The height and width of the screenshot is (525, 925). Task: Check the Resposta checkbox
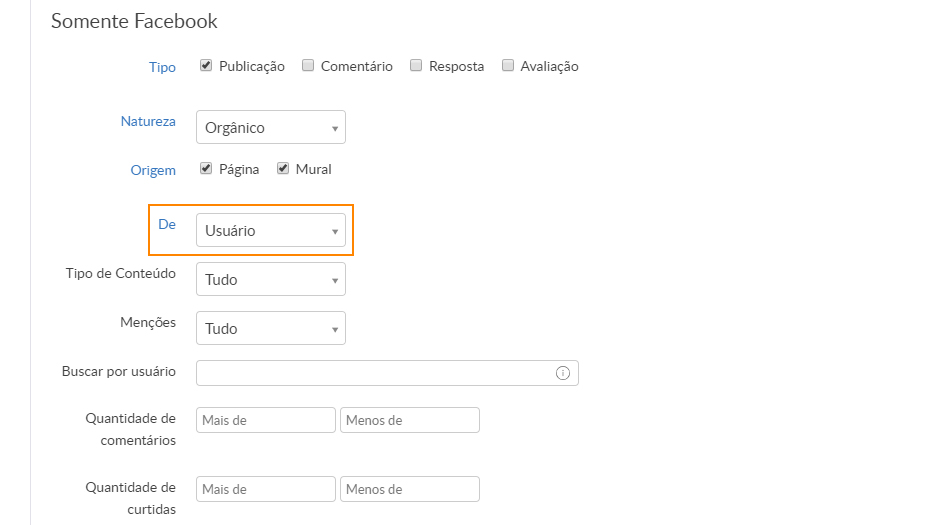pyautogui.click(x=416, y=66)
